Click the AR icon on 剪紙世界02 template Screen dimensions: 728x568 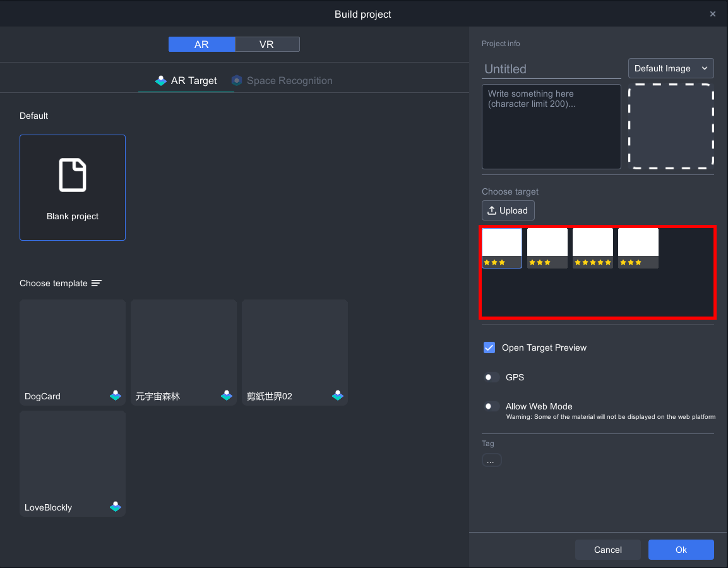point(338,396)
